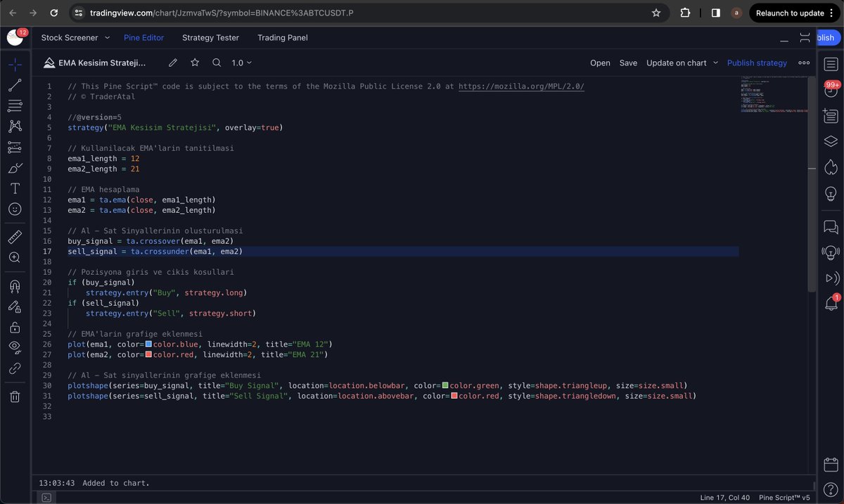Screen dimensions: 844x504
Task: Open the Fibonacci and Gann tools
Action: pos(15,106)
